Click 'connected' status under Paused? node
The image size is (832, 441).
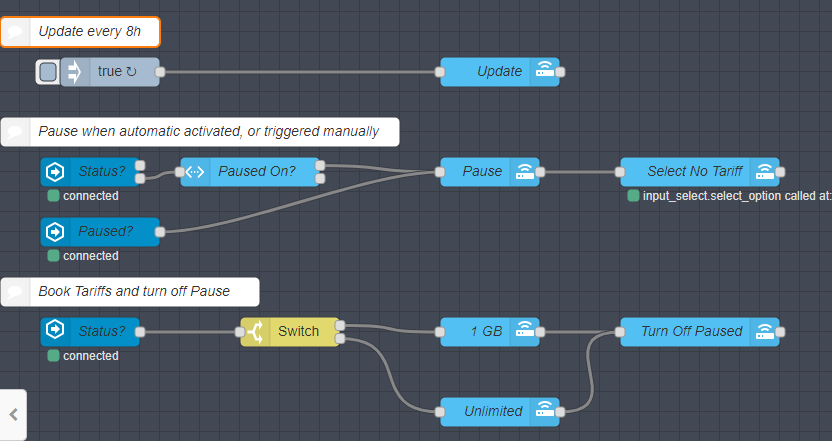tap(91, 256)
